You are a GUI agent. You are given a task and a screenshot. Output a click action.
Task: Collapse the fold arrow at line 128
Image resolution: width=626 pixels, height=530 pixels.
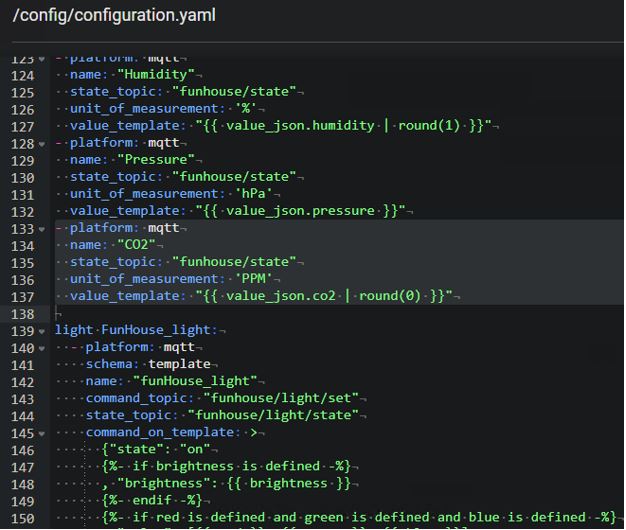(x=41, y=143)
